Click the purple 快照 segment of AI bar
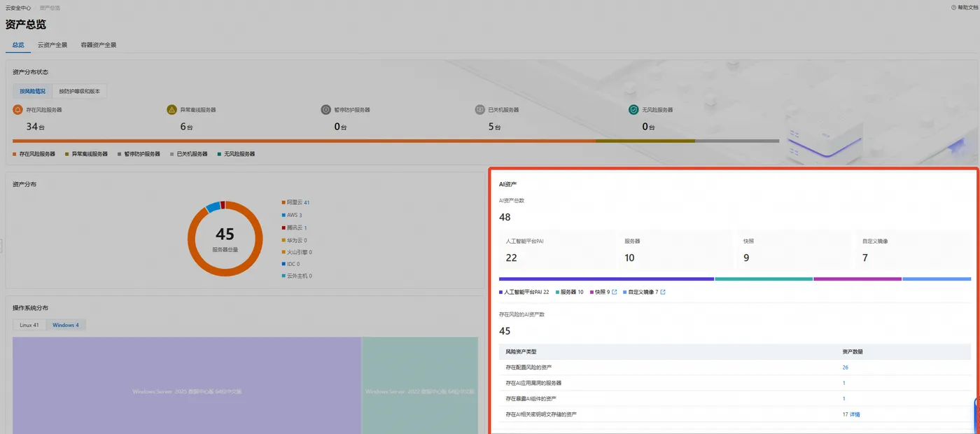The height and width of the screenshot is (434, 980). click(857, 279)
